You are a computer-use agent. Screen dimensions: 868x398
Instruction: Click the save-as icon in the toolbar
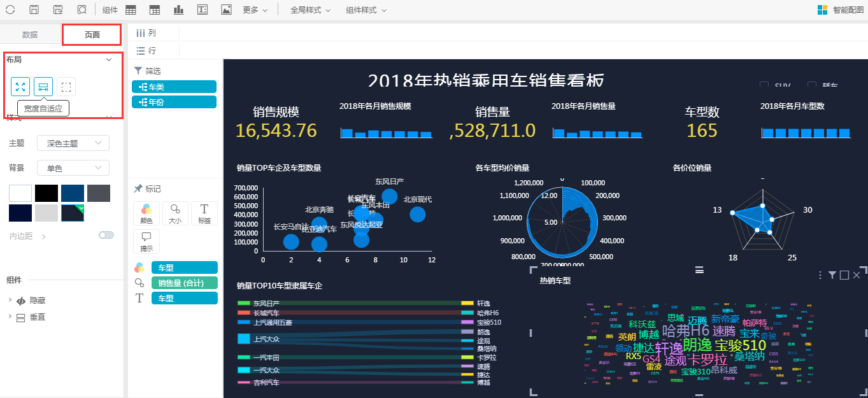58,10
